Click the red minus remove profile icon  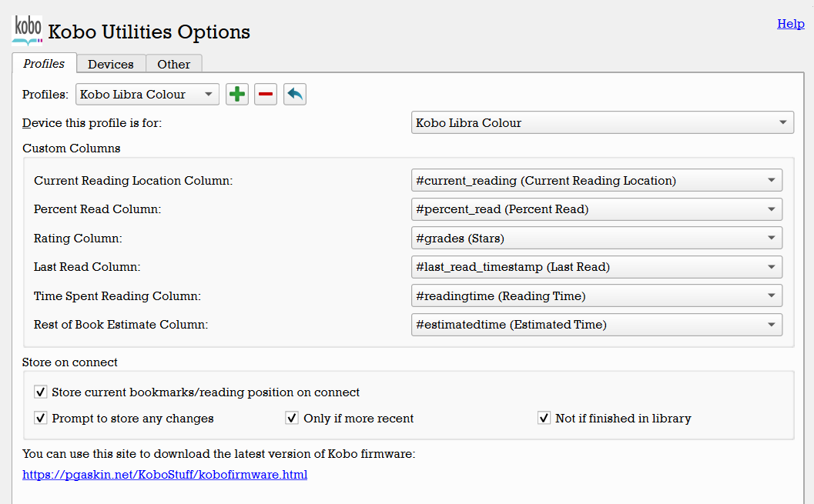266,95
